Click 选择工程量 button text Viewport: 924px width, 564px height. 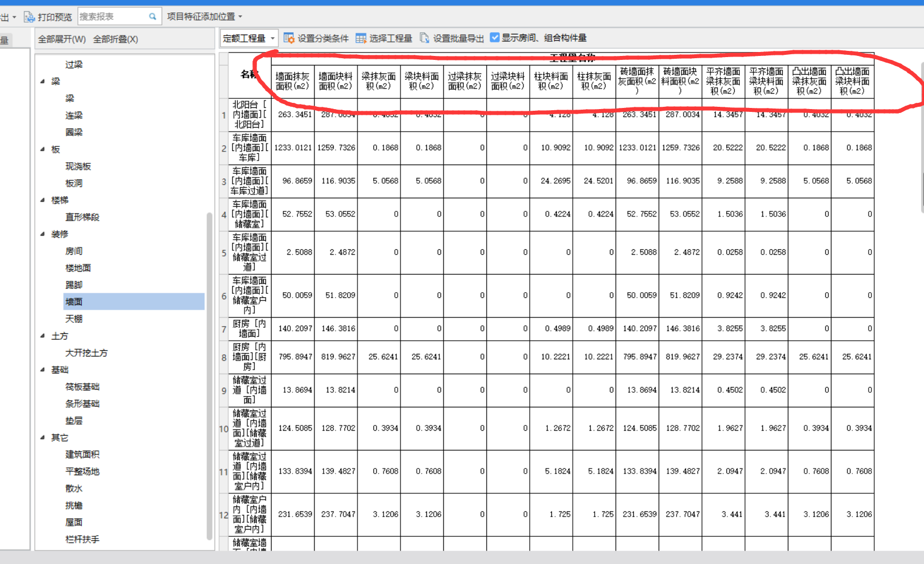click(391, 38)
